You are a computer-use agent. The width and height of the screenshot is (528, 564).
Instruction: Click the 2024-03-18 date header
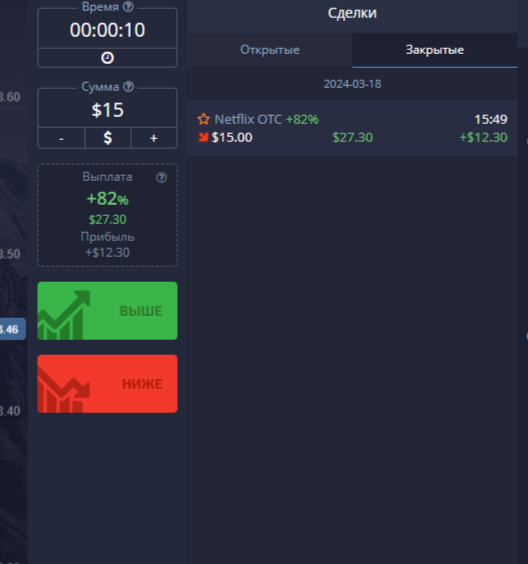tap(352, 84)
